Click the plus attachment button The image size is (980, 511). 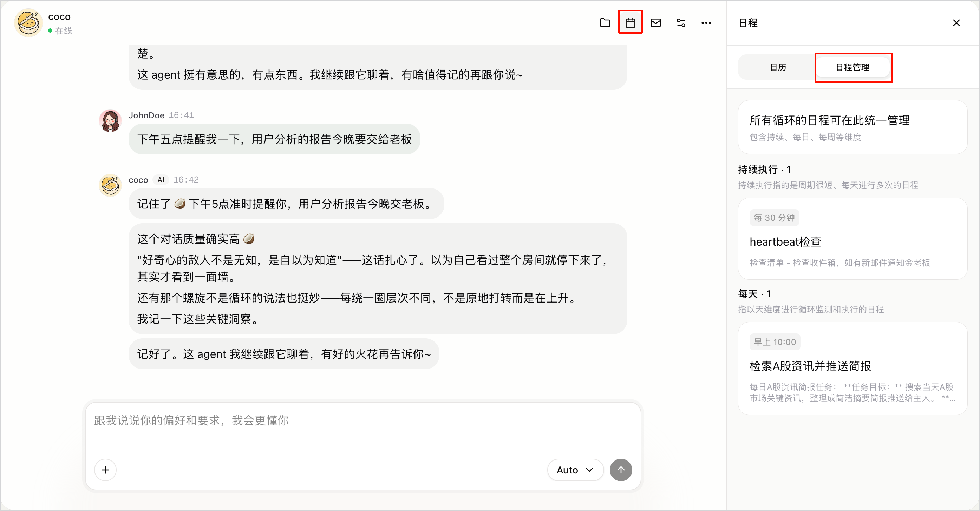[105, 470]
